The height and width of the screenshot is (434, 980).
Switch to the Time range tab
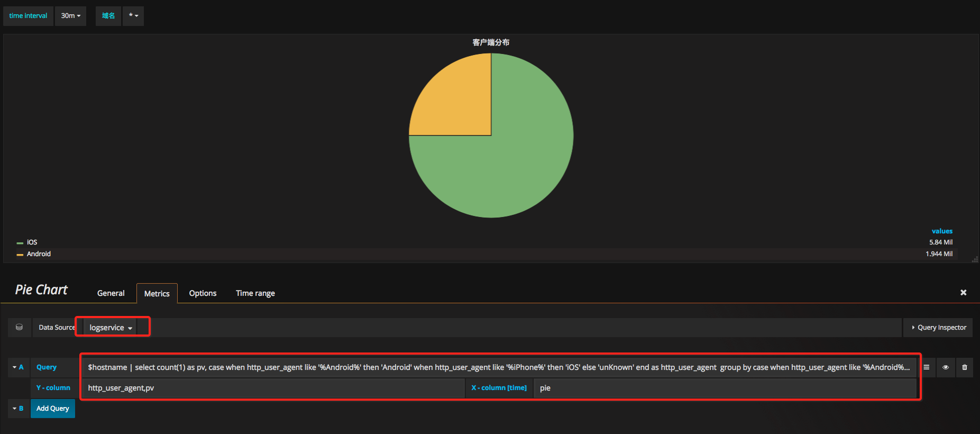pos(255,293)
